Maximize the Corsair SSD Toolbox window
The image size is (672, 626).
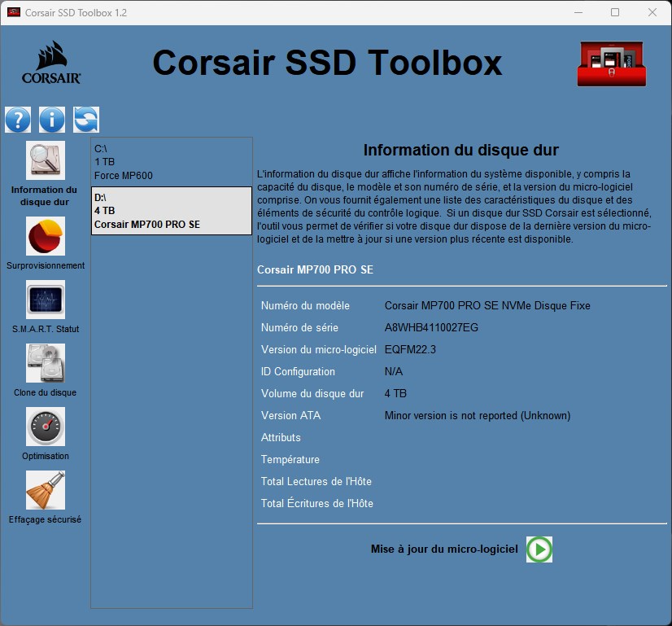coord(615,12)
